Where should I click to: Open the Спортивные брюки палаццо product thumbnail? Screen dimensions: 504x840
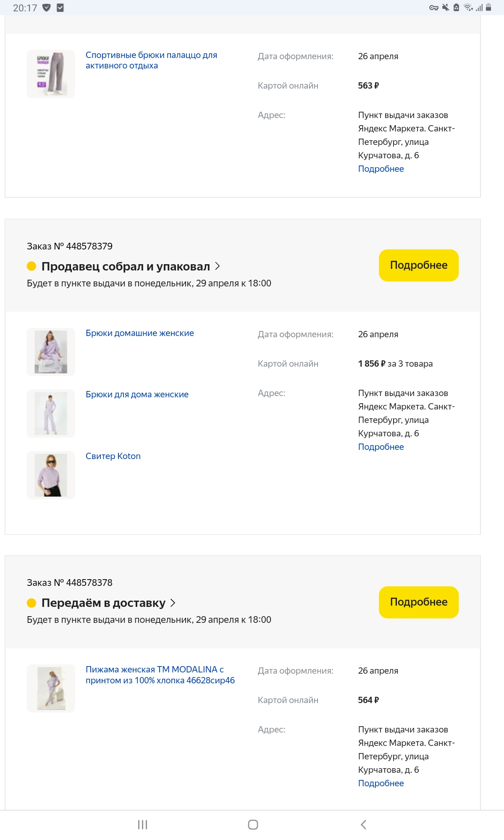[x=51, y=74]
